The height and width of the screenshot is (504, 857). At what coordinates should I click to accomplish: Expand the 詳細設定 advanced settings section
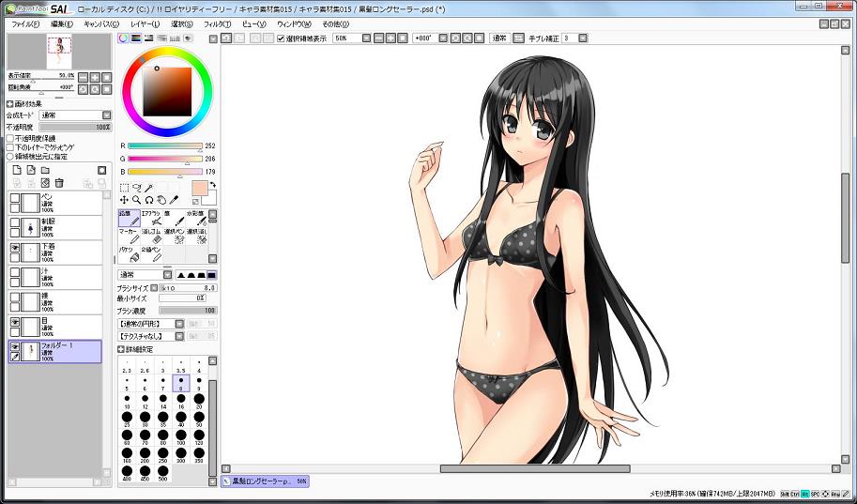coord(122,349)
